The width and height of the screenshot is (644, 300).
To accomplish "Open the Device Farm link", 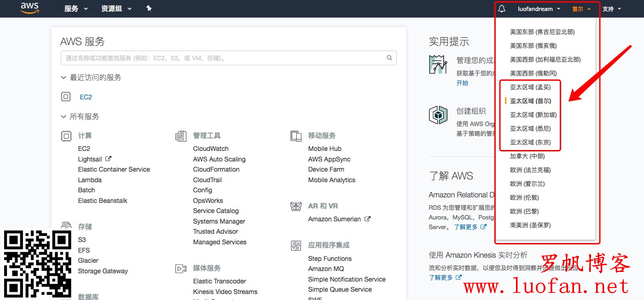I will (x=326, y=169).
